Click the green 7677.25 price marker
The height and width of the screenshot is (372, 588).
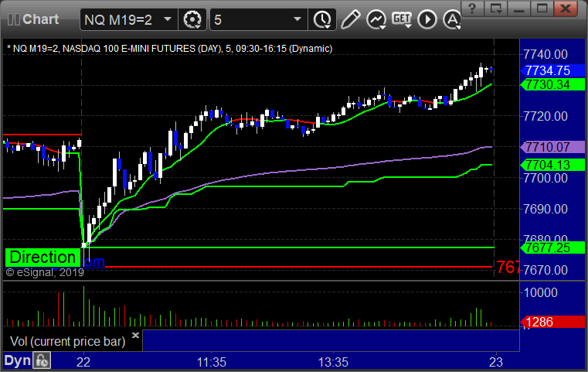(x=552, y=247)
